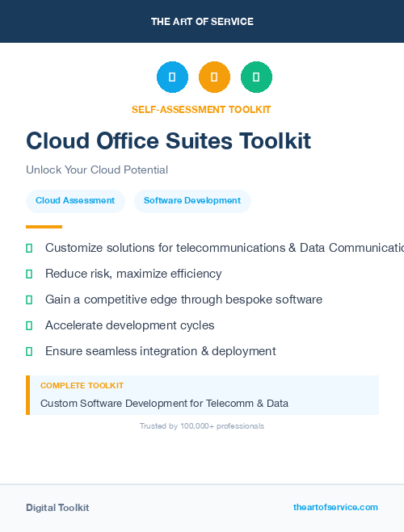Click the bullet icon beside Customize solutions
This screenshot has height=532, width=404.
click(x=29, y=248)
